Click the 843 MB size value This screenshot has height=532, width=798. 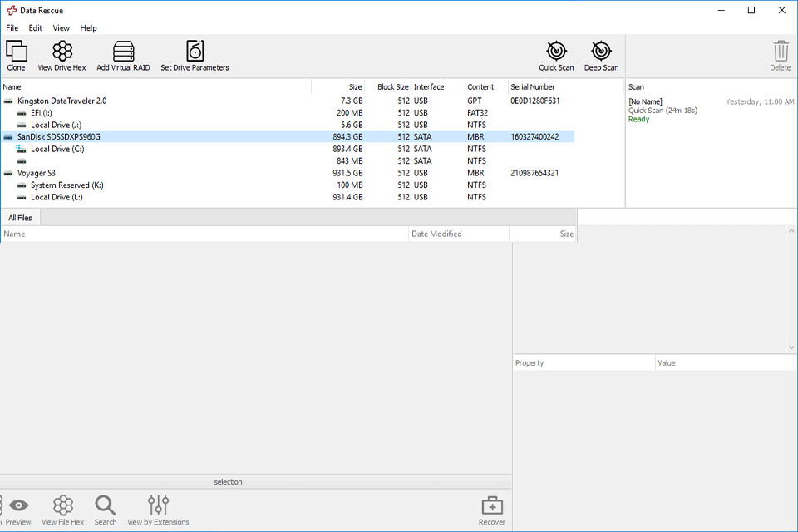[350, 161]
